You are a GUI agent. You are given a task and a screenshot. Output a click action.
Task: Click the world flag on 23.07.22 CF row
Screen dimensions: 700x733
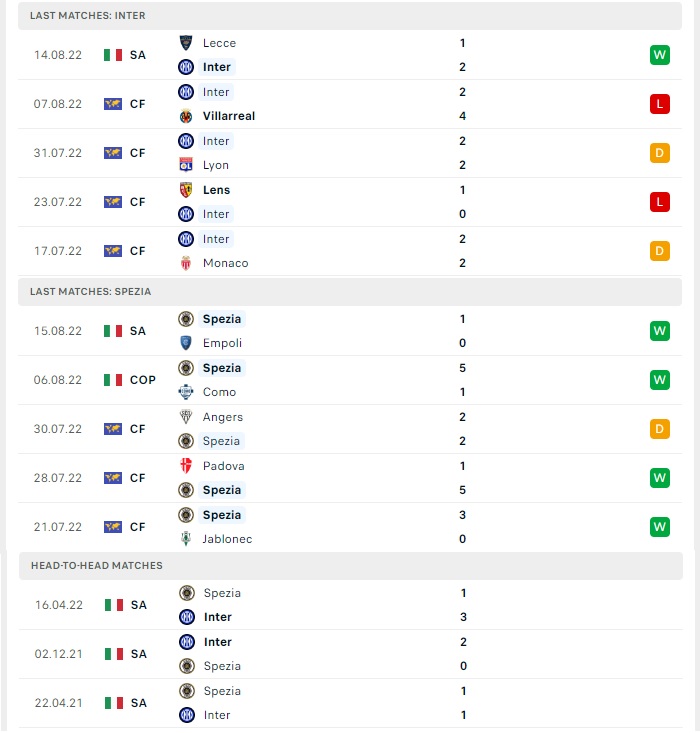[x=113, y=202]
